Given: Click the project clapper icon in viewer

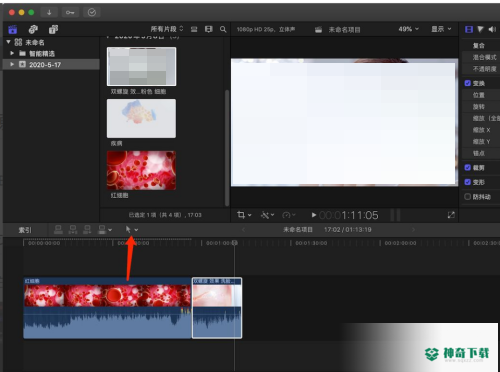Looking at the screenshot, I should pyautogui.click(x=318, y=30).
